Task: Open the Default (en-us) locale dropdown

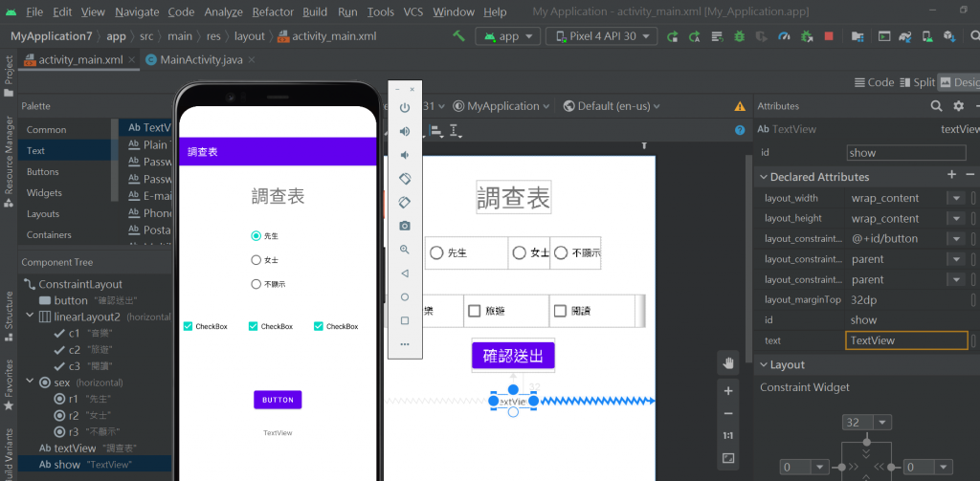Action: [x=612, y=106]
